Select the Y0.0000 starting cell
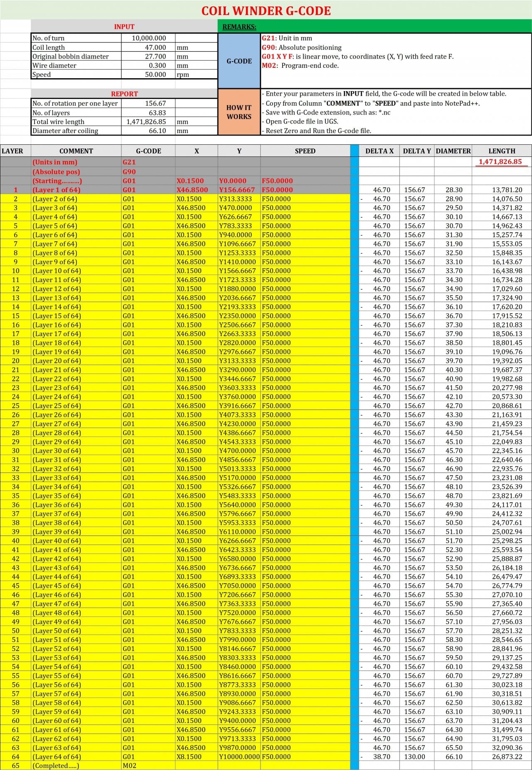The width and height of the screenshot is (532, 770). pyautogui.click(x=239, y=181)
